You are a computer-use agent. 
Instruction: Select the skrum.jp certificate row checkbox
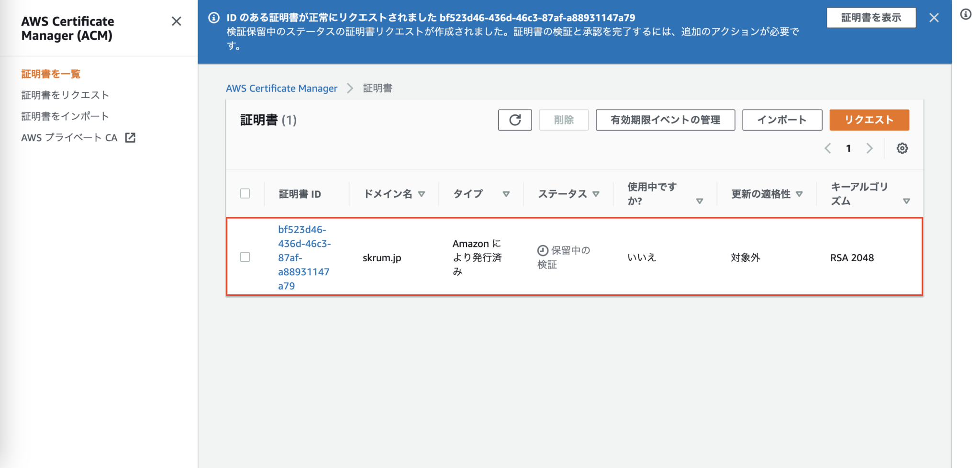click(x=245, y=257)
